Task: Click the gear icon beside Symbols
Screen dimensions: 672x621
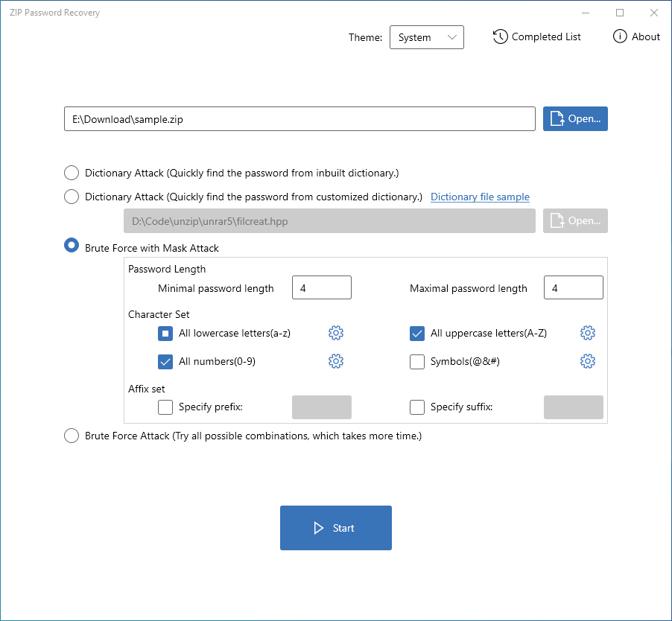Action: (x=588, y=362)
